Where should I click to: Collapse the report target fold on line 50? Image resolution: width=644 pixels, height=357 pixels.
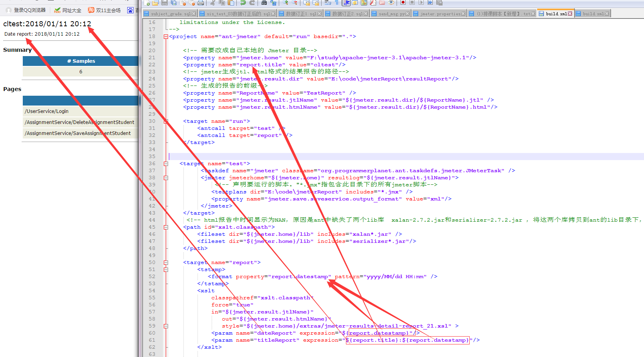[x=166, y=262]
